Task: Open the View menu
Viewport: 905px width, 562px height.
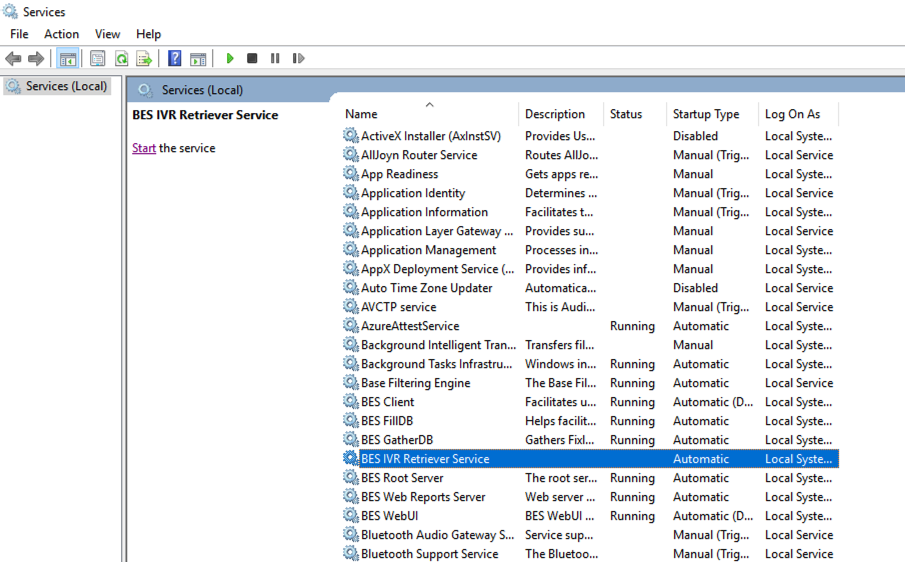Action: tap(107, 34)
